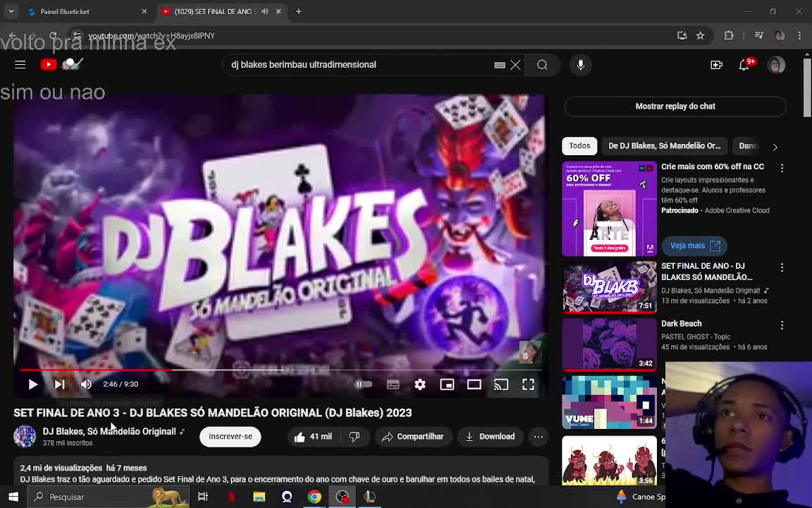Subscribe with the Inscrever-se button
Viewport: 812px width, 508px height.
coord(230,437)
